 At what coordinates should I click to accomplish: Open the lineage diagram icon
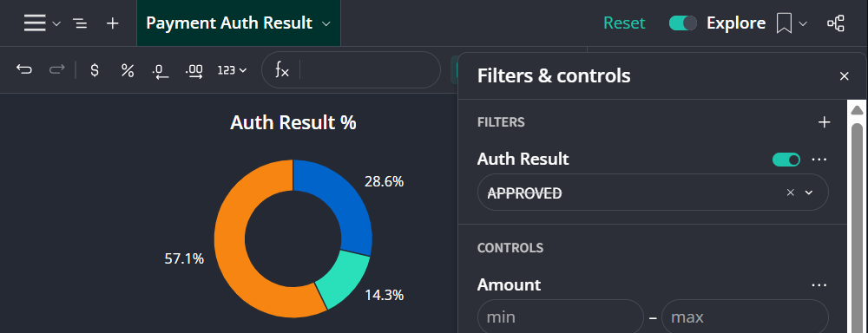coord(835,23)
